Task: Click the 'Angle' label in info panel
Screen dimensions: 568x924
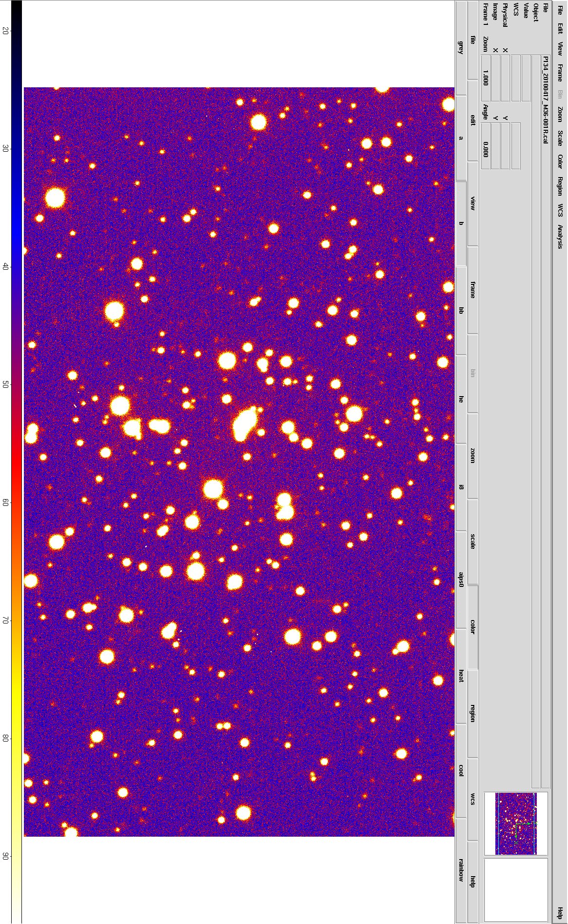Action: pyautogui.click(x=486, y=113)
